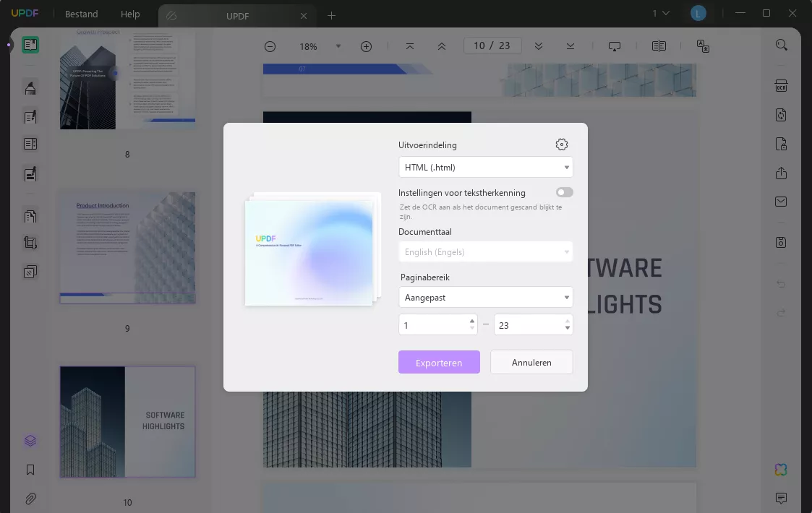Click the Search icon on the right panel
Viewport: 812px width, 513px height.
click(x=781, y=45)
